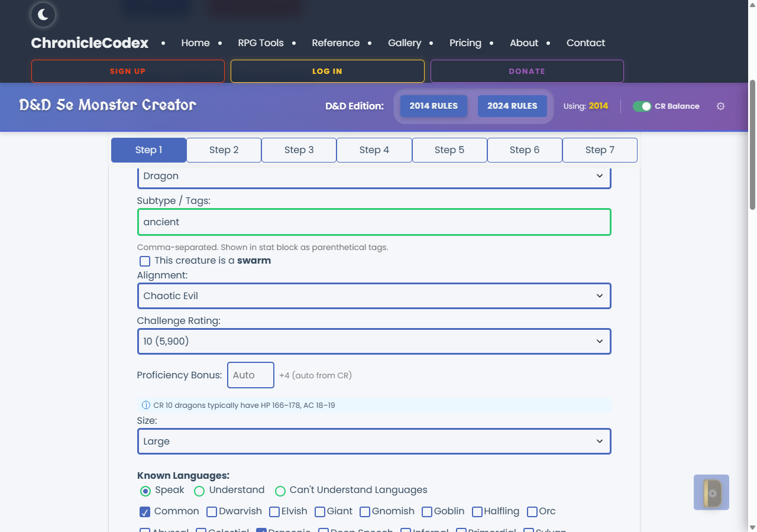Open the settings gear icon
Screen dimensions: 757x532
(x=720, y=106)
